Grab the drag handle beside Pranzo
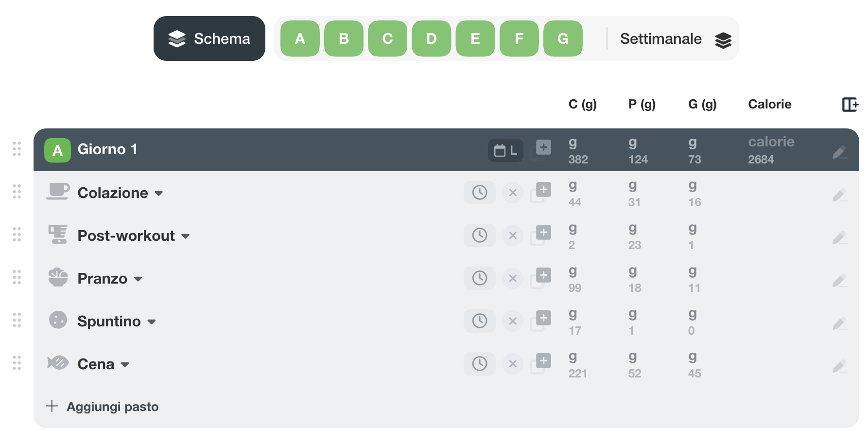The image size is (868, 430). click(x=17, y=277)
